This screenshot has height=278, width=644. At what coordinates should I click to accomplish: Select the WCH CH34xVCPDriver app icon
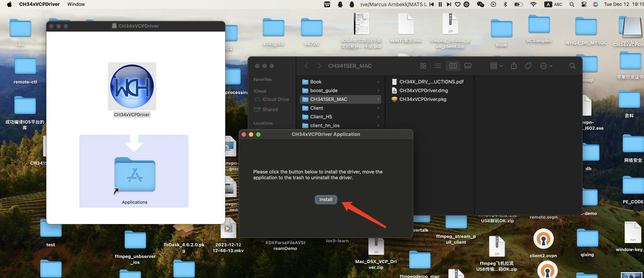tap(132, 86)
